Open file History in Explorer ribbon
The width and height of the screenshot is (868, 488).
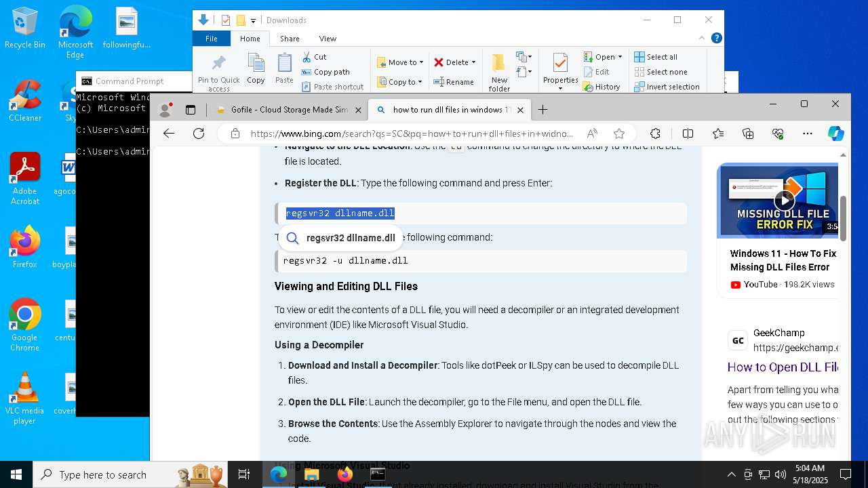tap(601, 87)
